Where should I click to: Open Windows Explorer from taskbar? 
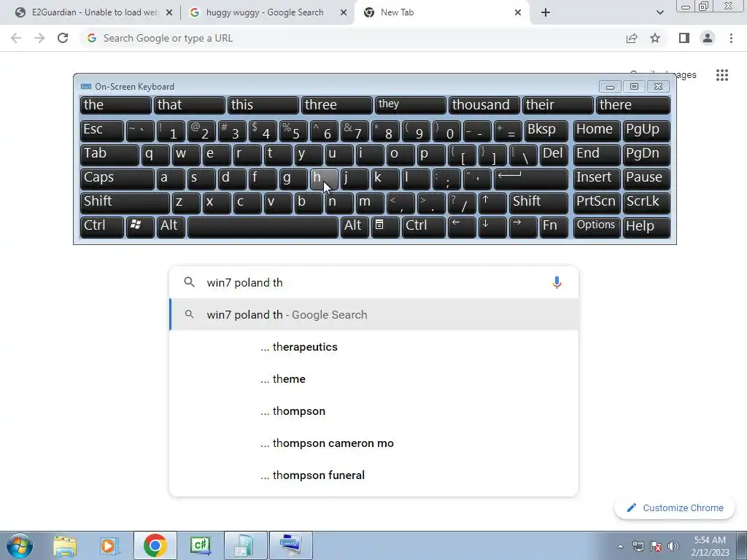point(65,545)
